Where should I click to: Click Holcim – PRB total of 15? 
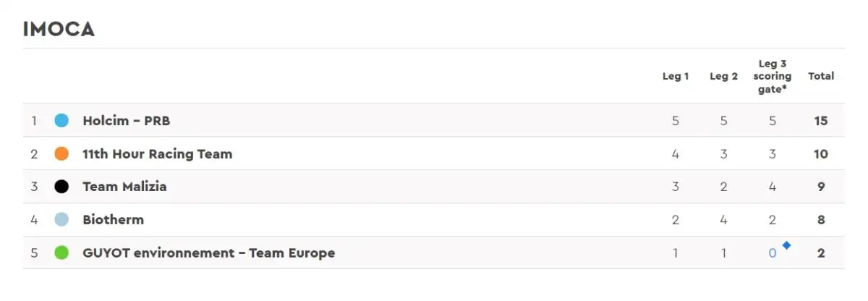point(821,120)
